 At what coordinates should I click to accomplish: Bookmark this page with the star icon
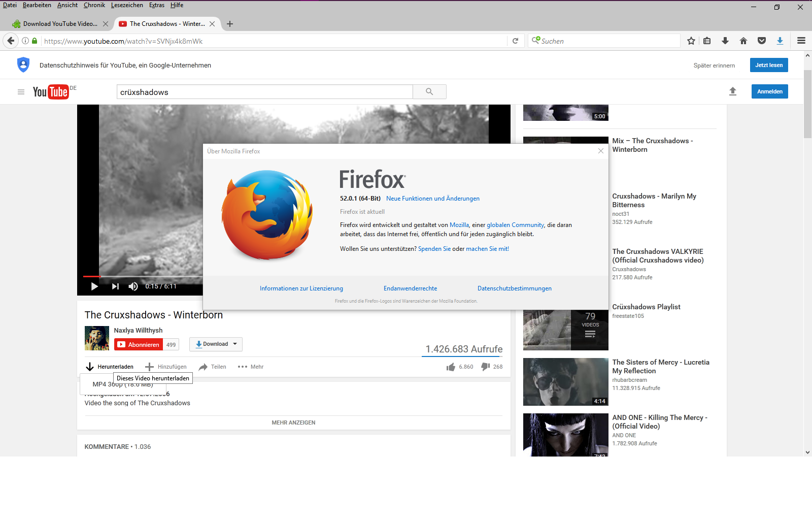pyautogui.click(x=691, y=41)
